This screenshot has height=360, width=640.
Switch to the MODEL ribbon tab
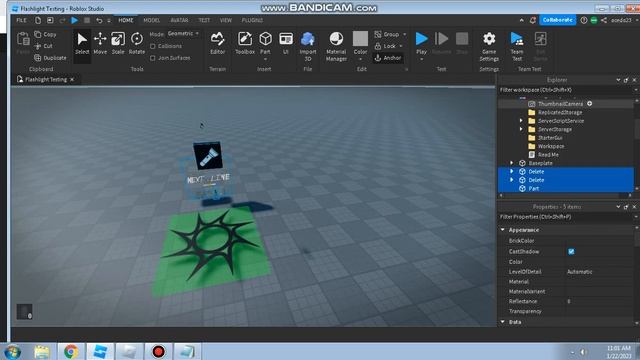click(x=151, y=20)
